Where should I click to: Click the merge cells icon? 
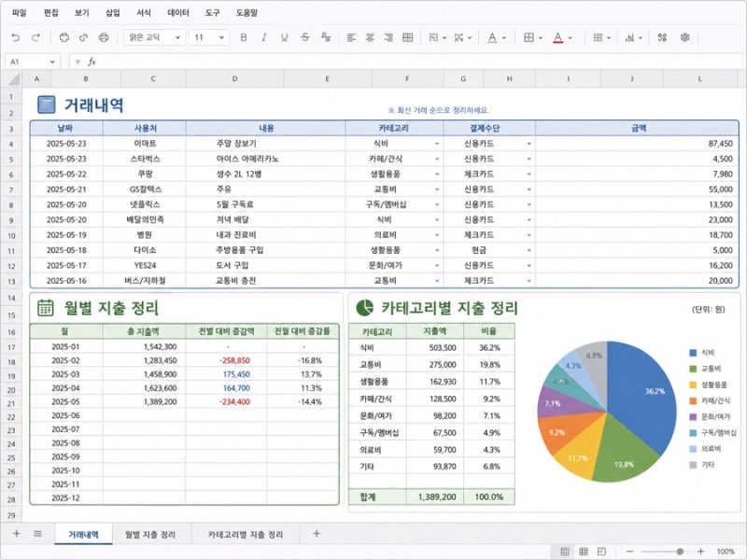(407, 37)
